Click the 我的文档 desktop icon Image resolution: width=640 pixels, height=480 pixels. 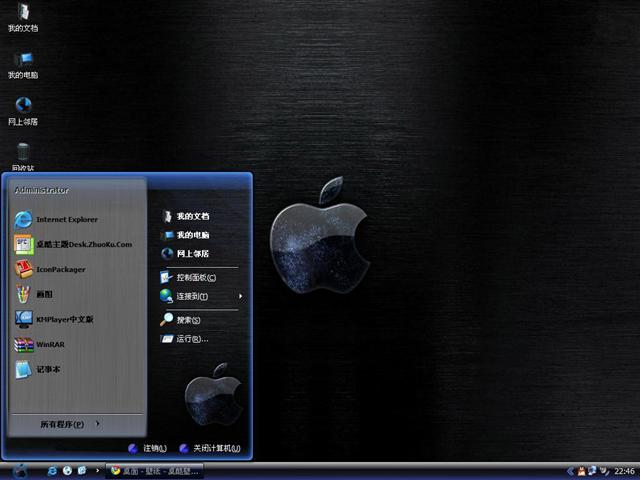pos(23,16)
